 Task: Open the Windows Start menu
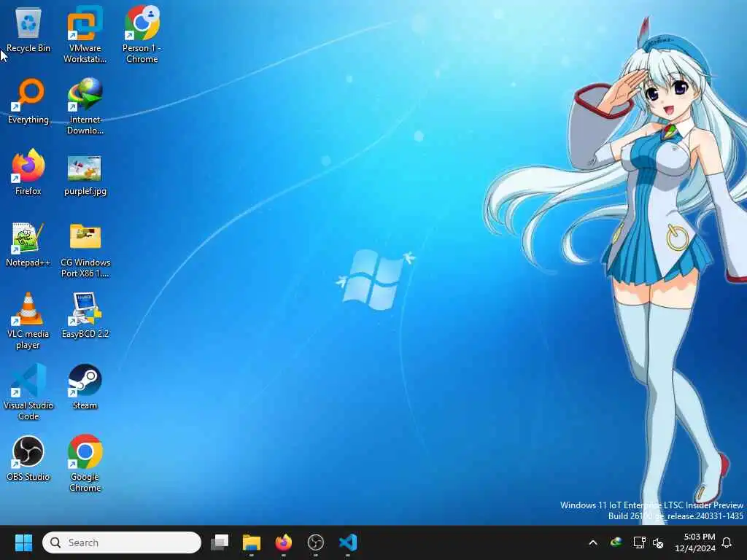point(23,542)
